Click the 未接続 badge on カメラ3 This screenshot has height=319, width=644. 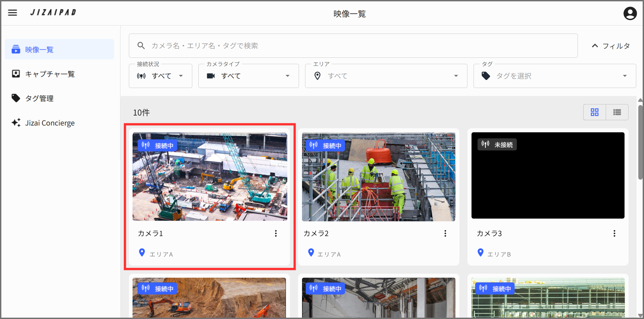point(497,144)
